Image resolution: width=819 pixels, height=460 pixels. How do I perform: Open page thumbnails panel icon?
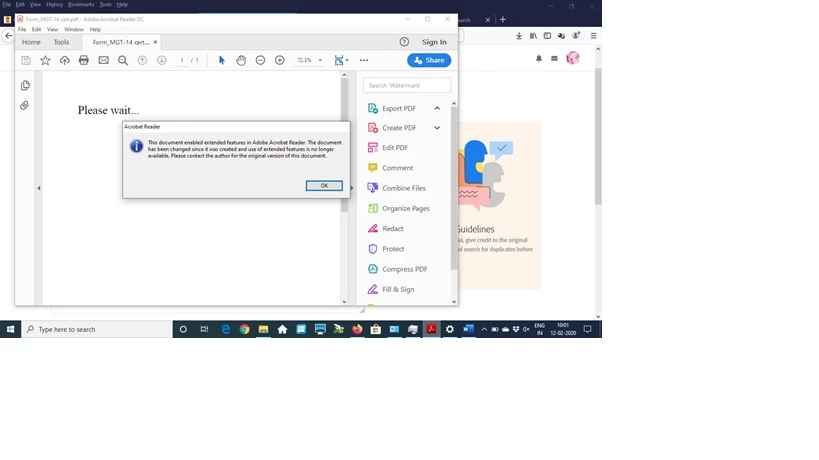25,85
